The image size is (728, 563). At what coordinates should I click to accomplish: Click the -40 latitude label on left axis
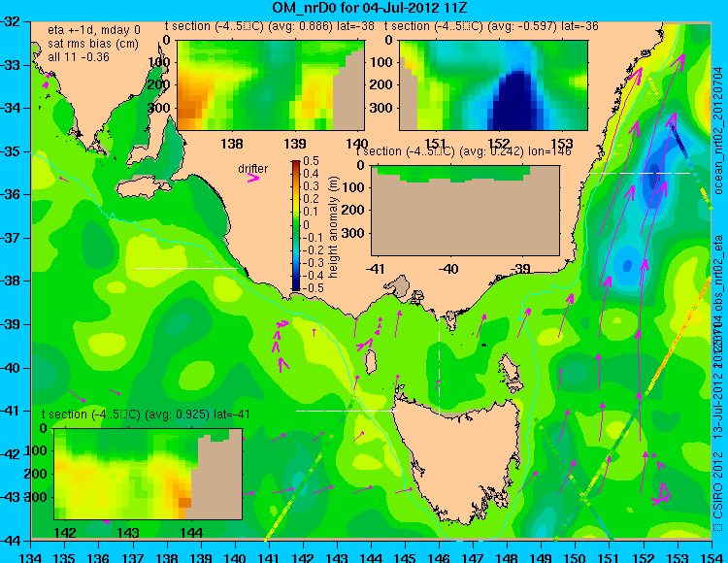click(11, 368)
